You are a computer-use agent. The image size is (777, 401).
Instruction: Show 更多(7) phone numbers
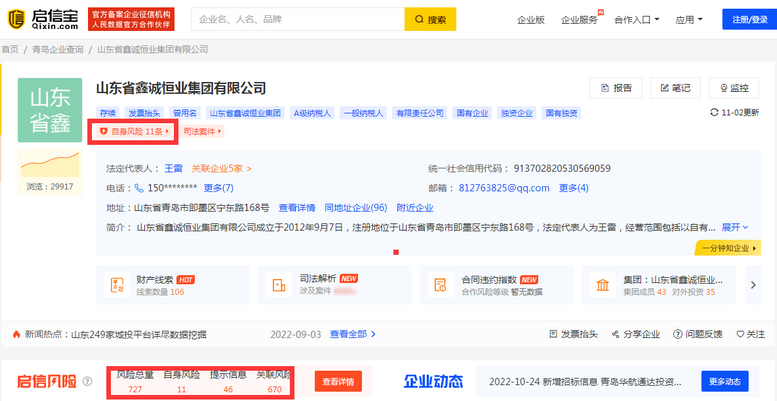pyautogui.click(x=219, y=188)
